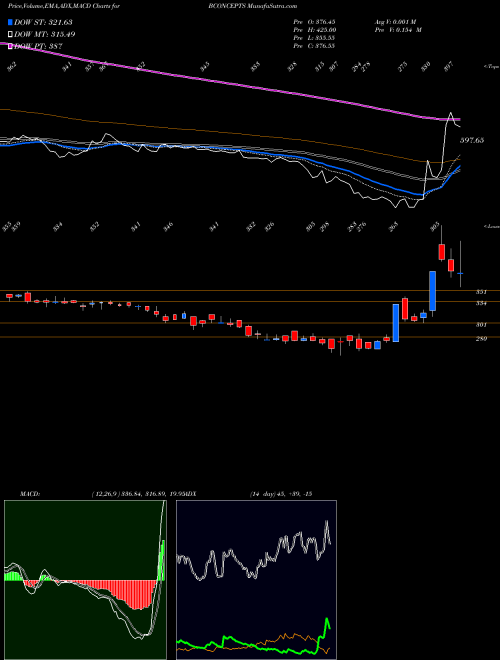
Task: Click the ADX '(14 day) 45, +39, -15' text
Action: point(280,494)
